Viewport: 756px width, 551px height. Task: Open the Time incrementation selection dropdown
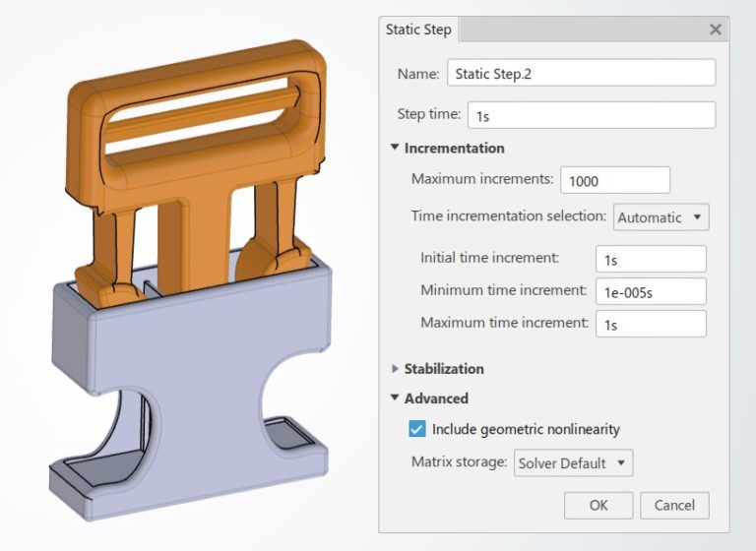661,217
